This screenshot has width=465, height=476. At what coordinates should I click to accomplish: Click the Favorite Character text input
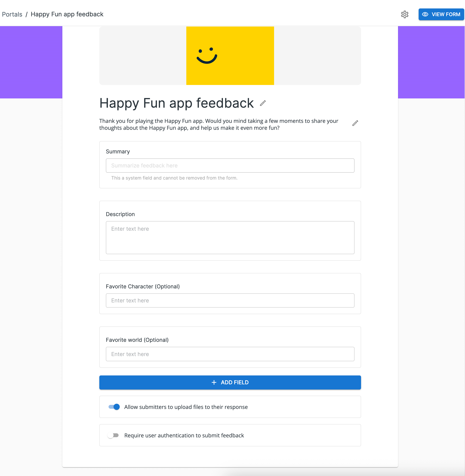230,300
